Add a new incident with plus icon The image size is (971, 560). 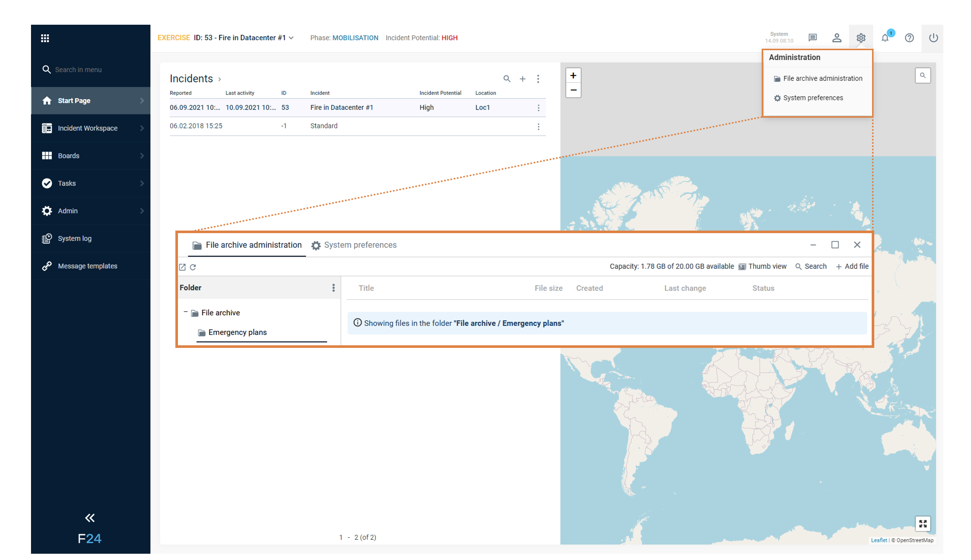click(x=523, y=79)
